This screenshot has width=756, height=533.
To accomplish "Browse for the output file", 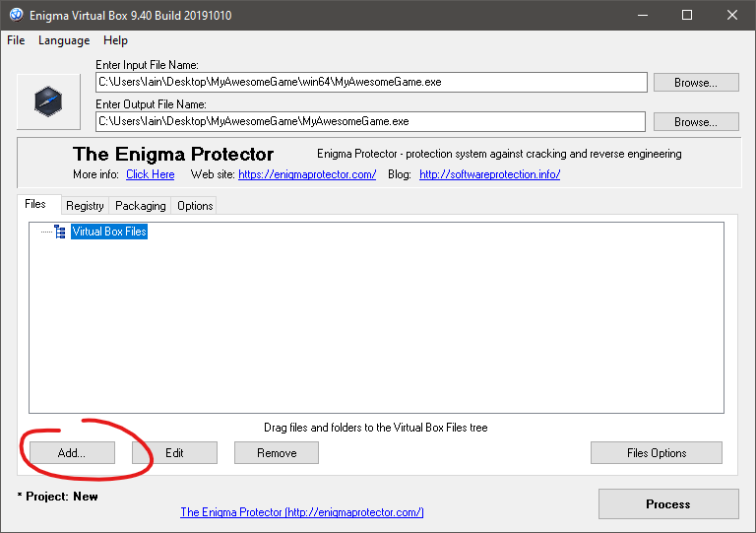I will 696,122.
